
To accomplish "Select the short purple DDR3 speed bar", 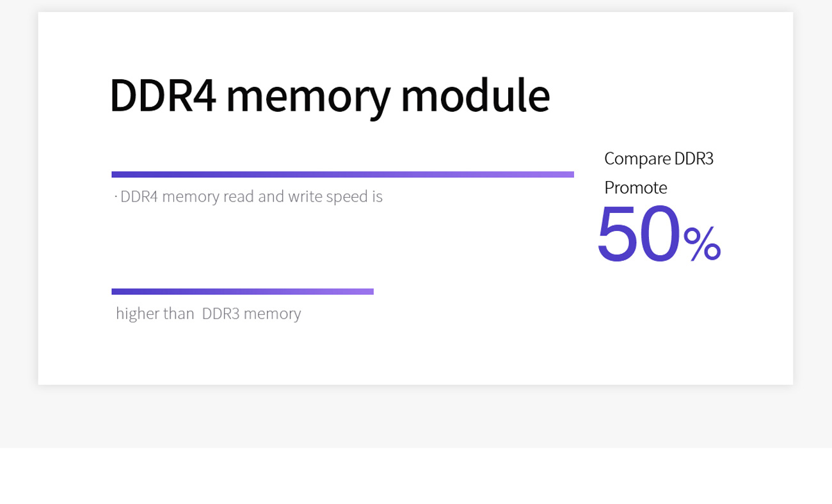I will pos(243,292).
